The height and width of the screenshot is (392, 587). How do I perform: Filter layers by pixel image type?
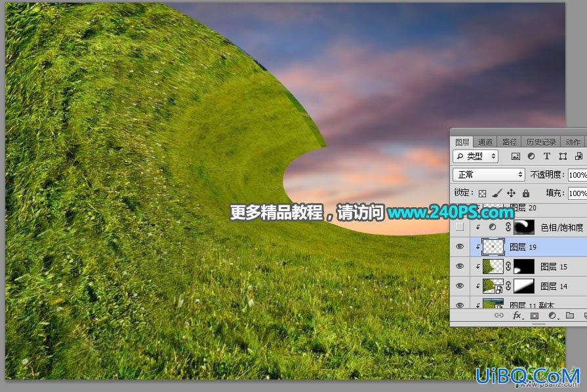(x=516, y=157)
